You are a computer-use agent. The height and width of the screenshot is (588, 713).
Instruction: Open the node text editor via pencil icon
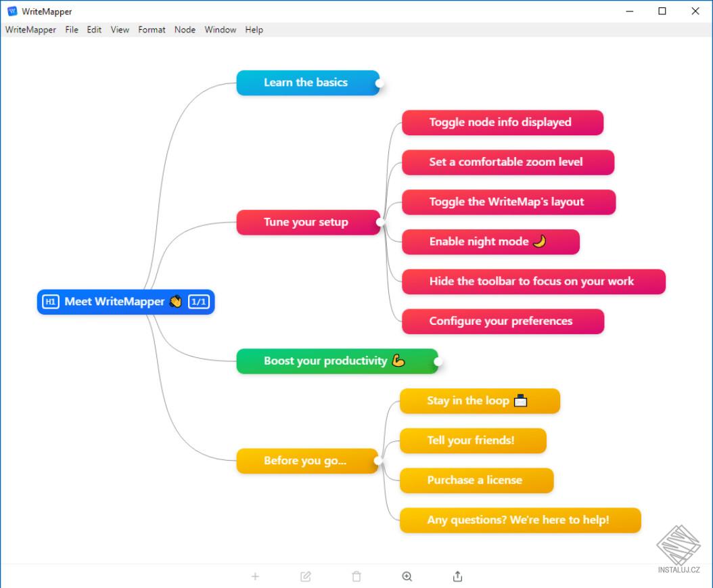click(x=306, y=576)
